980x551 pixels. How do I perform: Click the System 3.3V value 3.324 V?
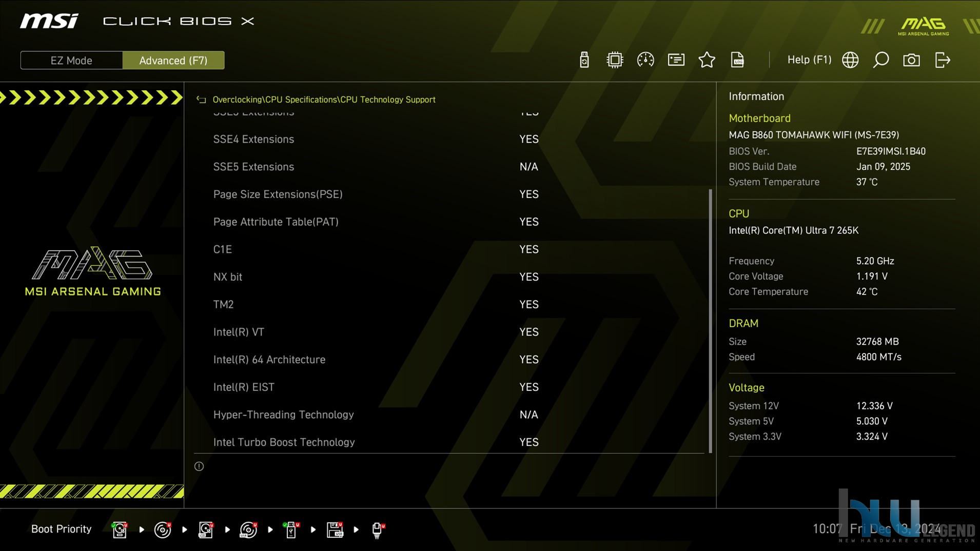(872, 437)
